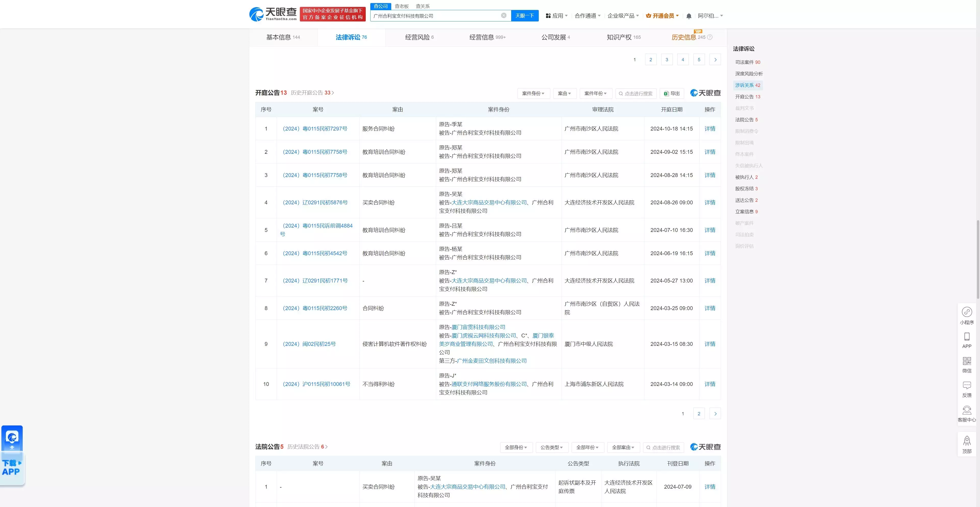The width and height of the screenshot is (980, 507).
Task: Jump to 股权冻结 3 in sidebar
Action: 746,189
